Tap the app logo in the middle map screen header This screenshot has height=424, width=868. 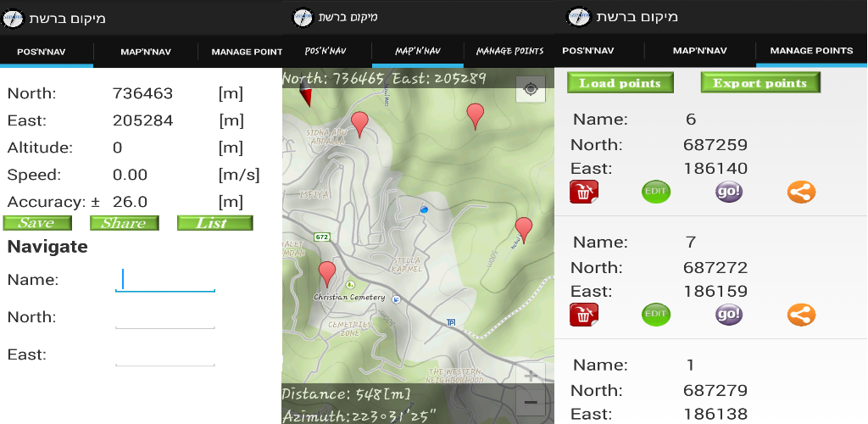tap(303, 17)
